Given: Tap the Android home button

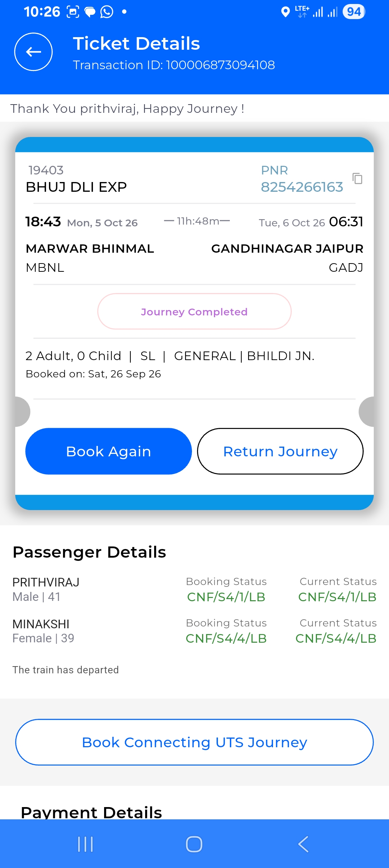Looking at the screenshot, I should click(194, 844).
